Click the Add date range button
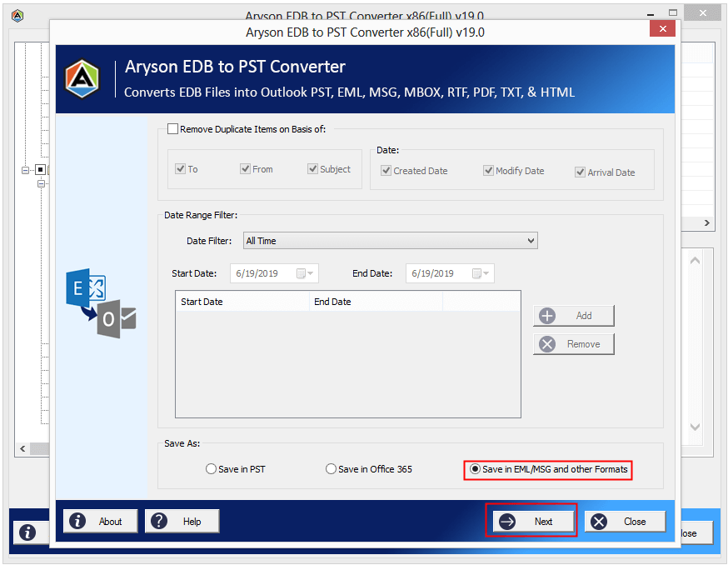This screenshot has height=565, width=728. [x=573, y=316]
